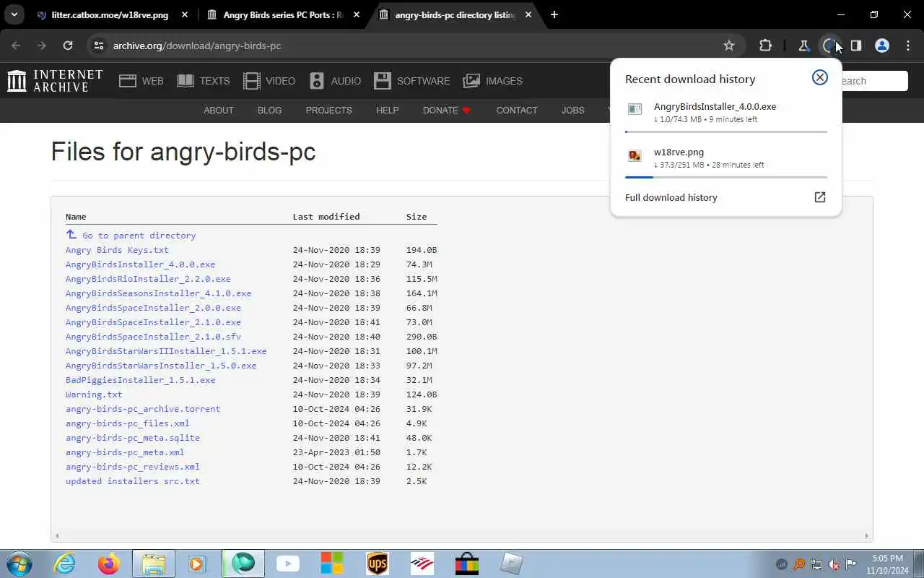Viewport: 924px width, 578px height.
Task: Open the CONTACT link
Action: coord(517,110)
